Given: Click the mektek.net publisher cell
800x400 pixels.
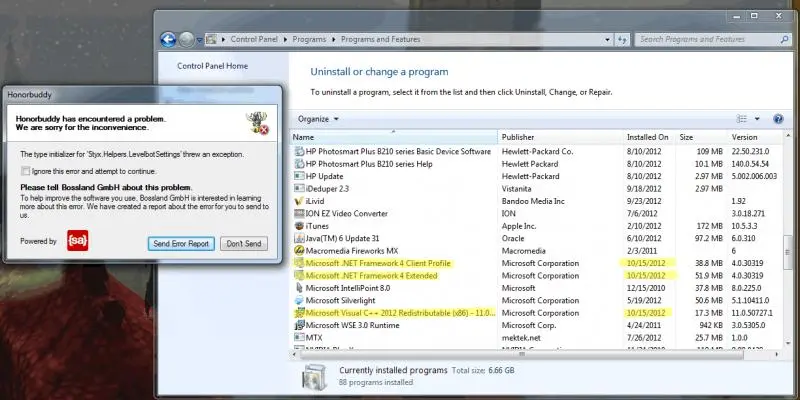Looking at the screenshot, I should click(x=521, y=338).
